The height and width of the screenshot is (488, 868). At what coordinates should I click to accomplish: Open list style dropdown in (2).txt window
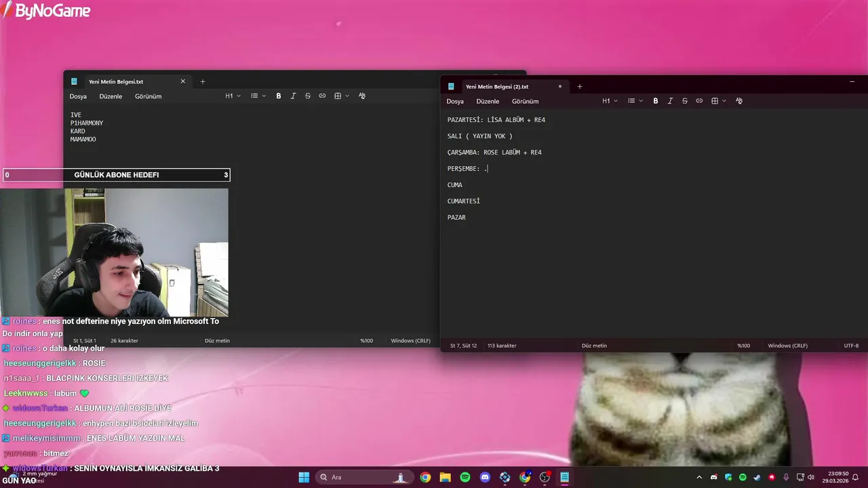click(635, 101)
